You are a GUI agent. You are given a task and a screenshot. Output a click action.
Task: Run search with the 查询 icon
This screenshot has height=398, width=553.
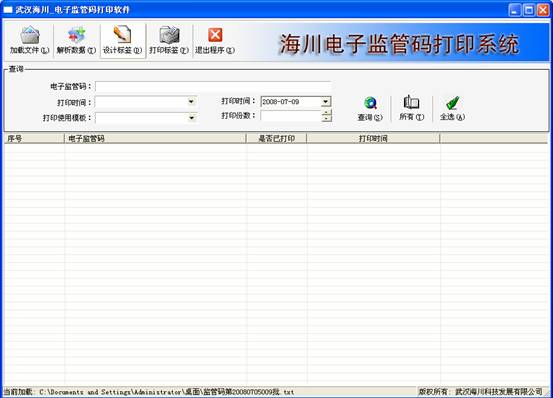click(x=370, y=109)
